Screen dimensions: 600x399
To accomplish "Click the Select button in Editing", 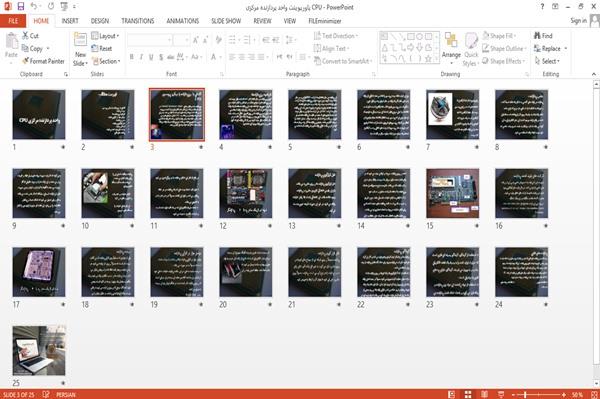I will pos(547,61).
